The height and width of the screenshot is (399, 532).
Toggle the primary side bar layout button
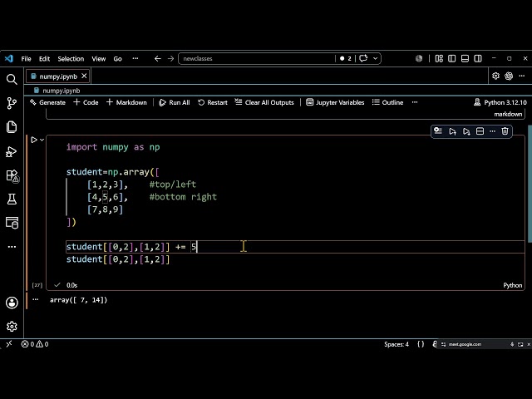point(452,59)
